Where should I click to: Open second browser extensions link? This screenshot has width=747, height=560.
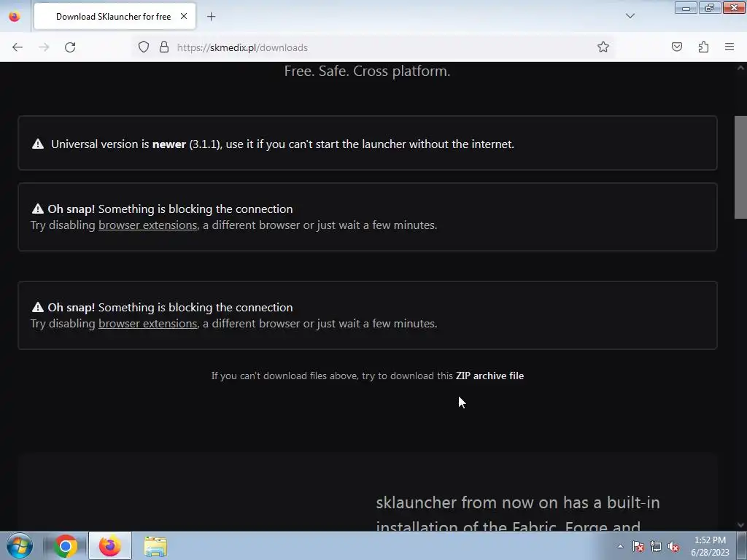coord(147,324)
